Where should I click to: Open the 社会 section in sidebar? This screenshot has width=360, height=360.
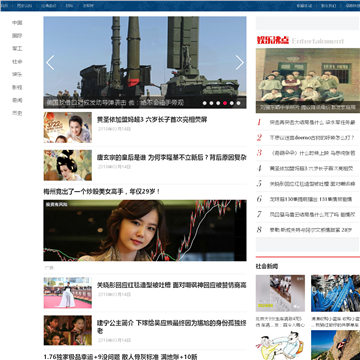tap(17, 62)
